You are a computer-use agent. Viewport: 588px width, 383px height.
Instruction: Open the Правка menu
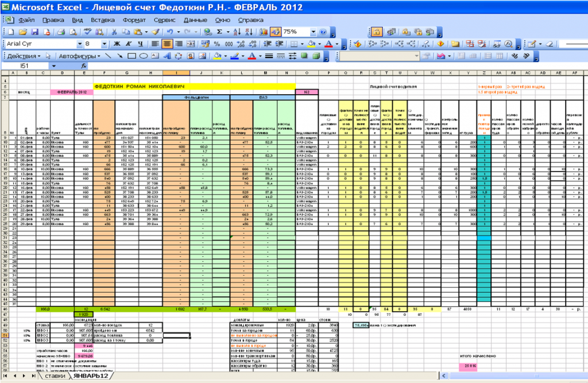53,20
